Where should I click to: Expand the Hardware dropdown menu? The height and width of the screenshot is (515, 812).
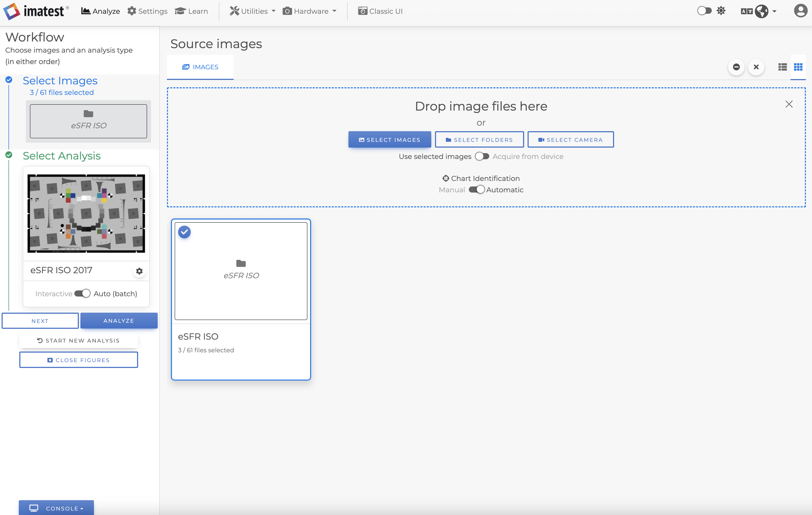310,11
